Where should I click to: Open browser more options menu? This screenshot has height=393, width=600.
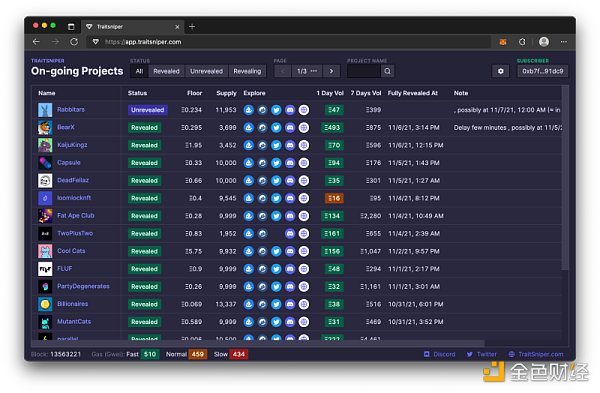click(x=564, y=42)
